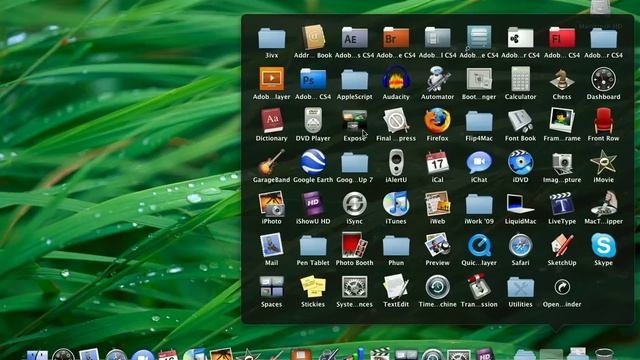Launch Skype
Screen dimensions: 640x360
pos(603,246)
